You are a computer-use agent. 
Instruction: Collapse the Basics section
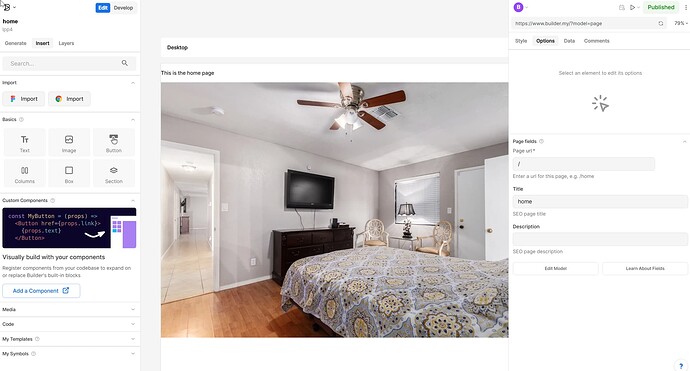click(x=133, y=120)
